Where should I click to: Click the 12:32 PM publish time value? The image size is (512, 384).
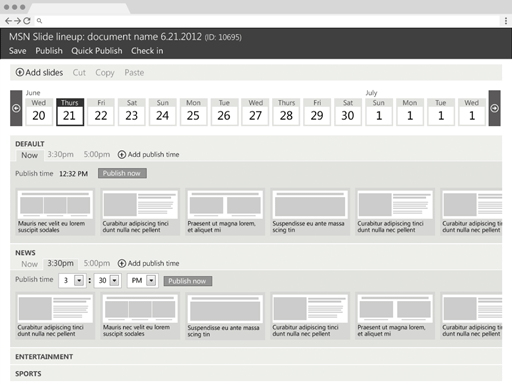click(x=73, y=174)
